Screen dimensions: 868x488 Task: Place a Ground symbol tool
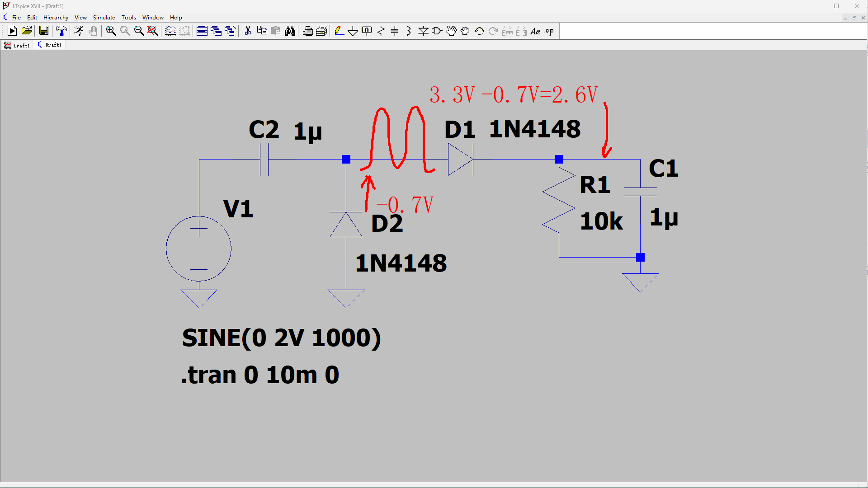[x=353, y=31]
